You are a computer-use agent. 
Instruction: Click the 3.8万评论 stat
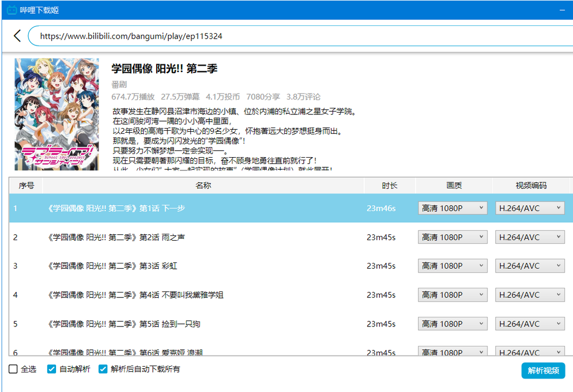[303, 97]
